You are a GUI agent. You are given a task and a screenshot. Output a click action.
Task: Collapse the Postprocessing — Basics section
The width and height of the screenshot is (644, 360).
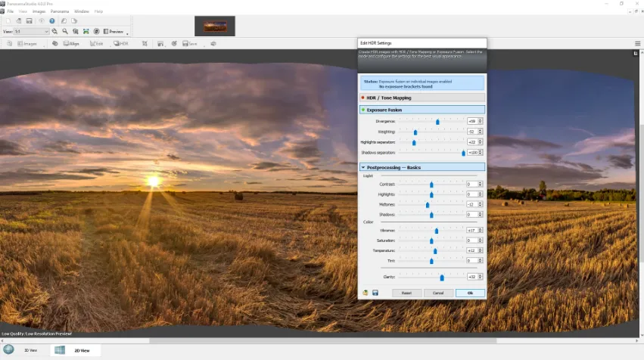[422, 167]
